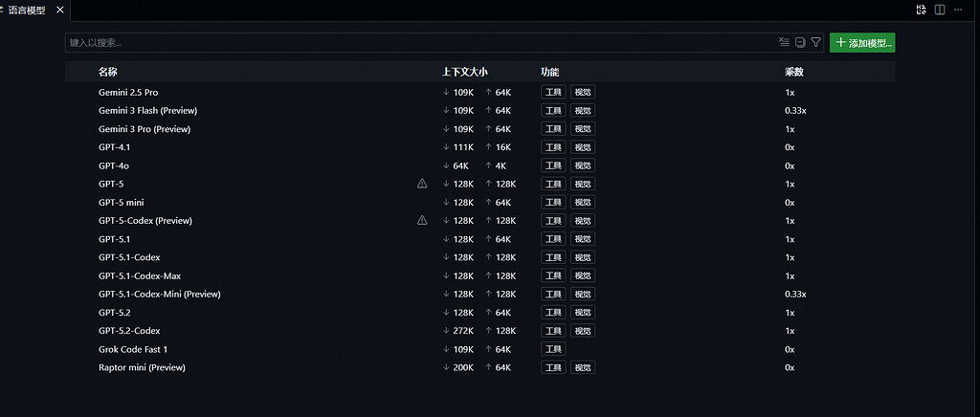Click the 视觉 badge on Raptor mini (Preview) row
The width and height of the screenshot is (980, 417).
click(583, 367)
